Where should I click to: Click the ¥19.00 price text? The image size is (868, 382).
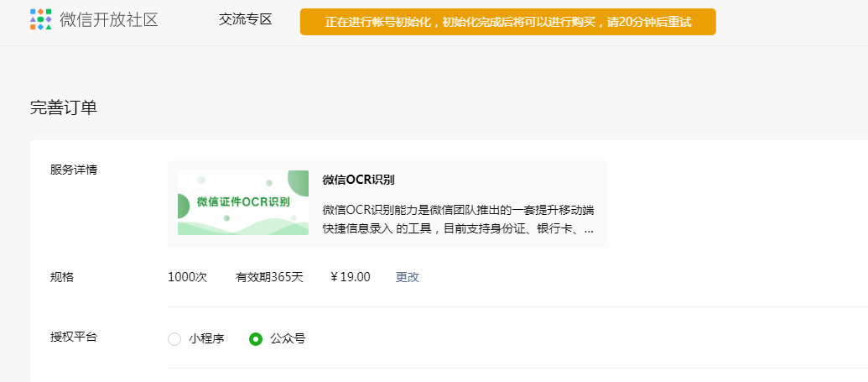[351, 277]
